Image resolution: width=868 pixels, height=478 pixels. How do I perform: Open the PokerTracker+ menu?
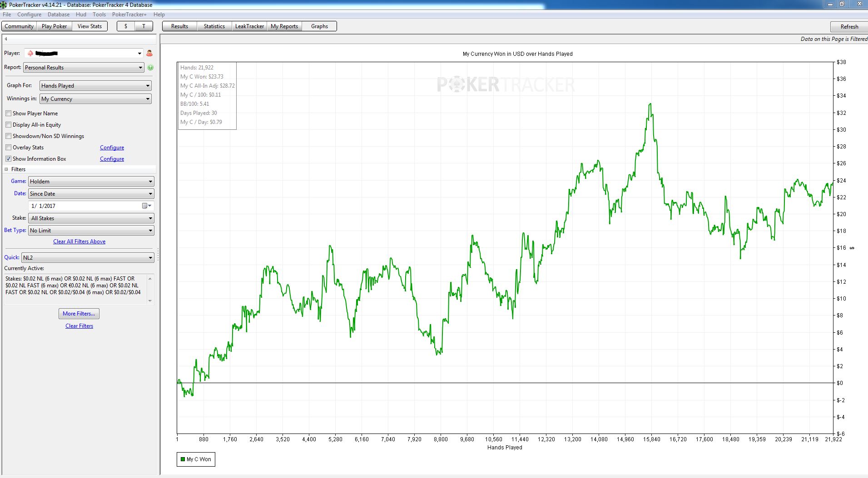(x=129, y=15)
